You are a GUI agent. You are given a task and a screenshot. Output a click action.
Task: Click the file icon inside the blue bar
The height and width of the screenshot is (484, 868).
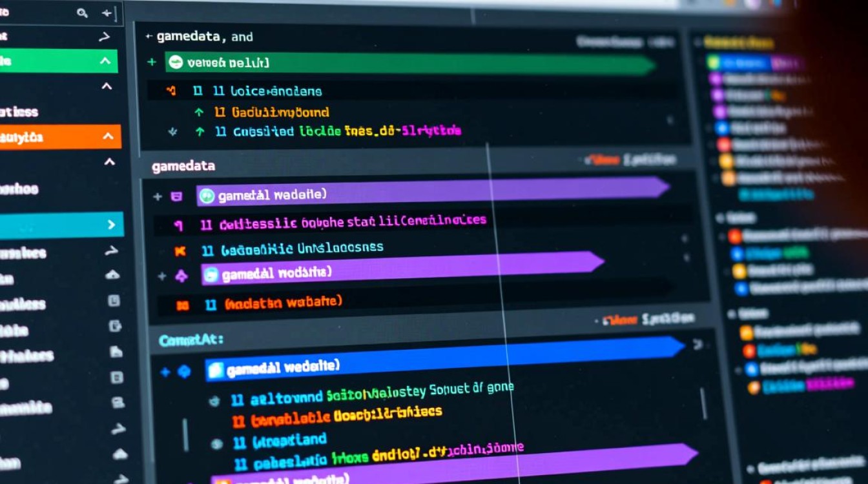216,370
